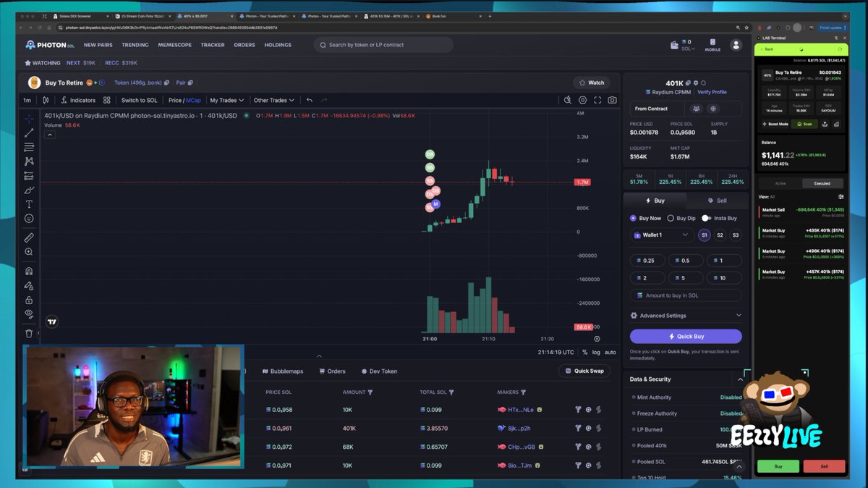This screenshot has width=868, height=488.
Task: Click the Quick Buy button
Action: click(686, 336)
